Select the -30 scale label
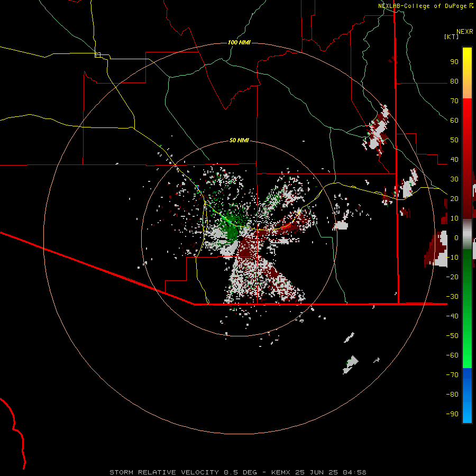The width and height of the screenshot is (476, 476). [452, 297]
